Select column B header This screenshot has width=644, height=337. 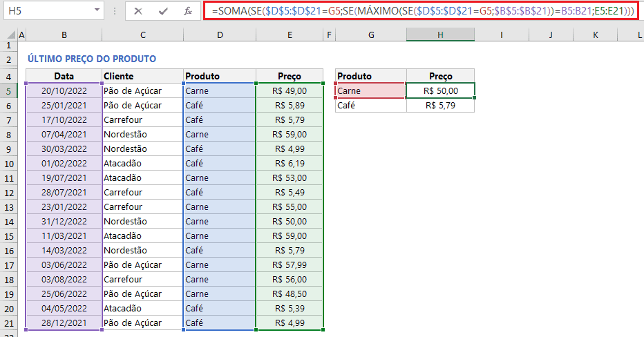pos(64,35)
